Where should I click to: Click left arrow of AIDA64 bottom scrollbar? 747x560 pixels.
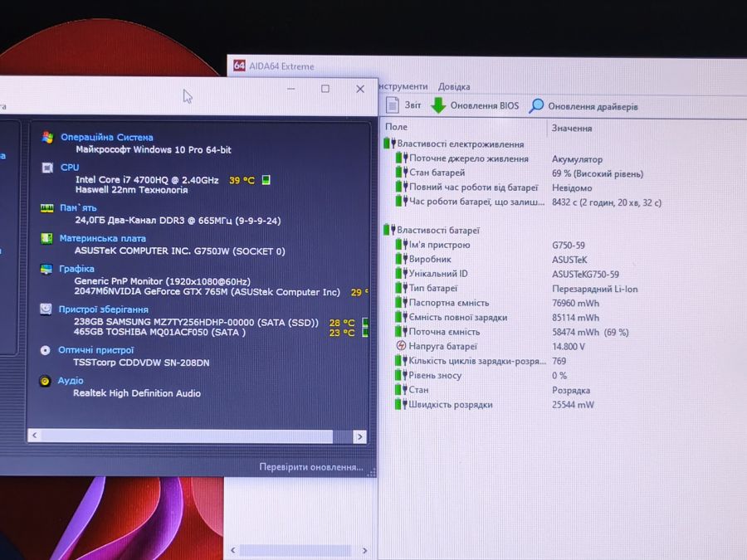click(x=233, y=550)
